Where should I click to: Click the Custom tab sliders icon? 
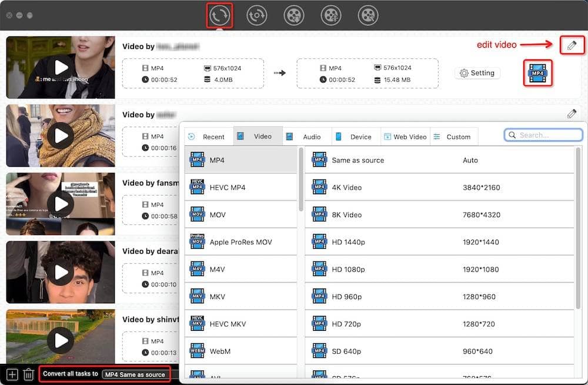coord(437,137)
